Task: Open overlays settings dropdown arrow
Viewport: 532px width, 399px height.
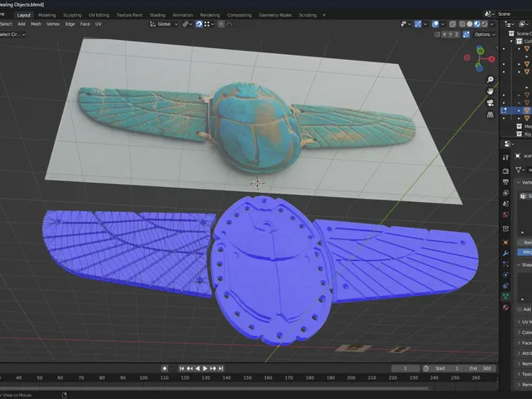Action: point(442,24)
